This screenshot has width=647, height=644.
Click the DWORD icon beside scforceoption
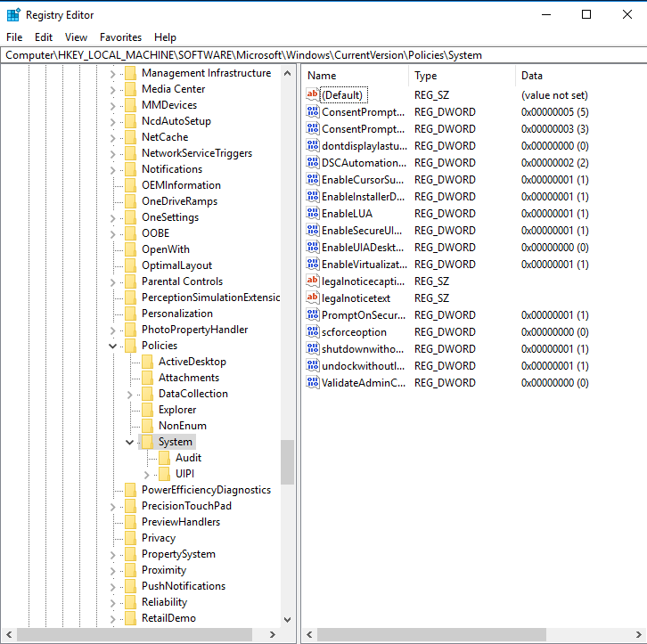click(x=312, y=331)
